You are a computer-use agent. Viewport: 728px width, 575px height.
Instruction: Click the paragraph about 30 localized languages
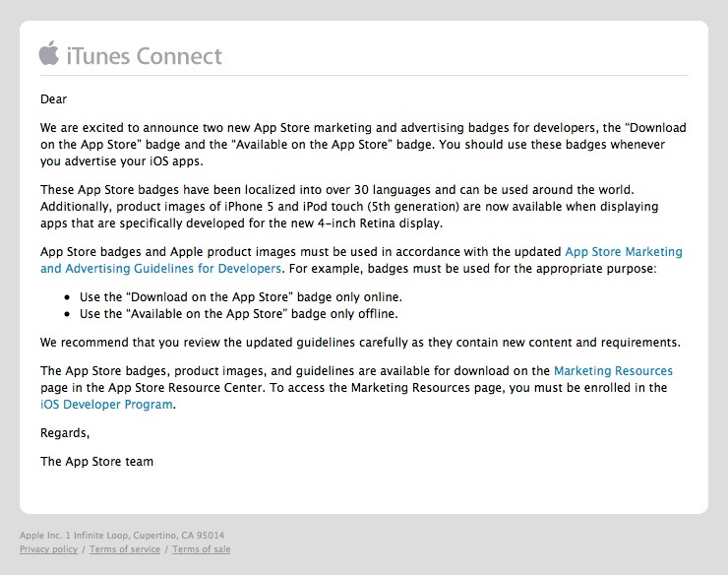[x=349, y=207]
